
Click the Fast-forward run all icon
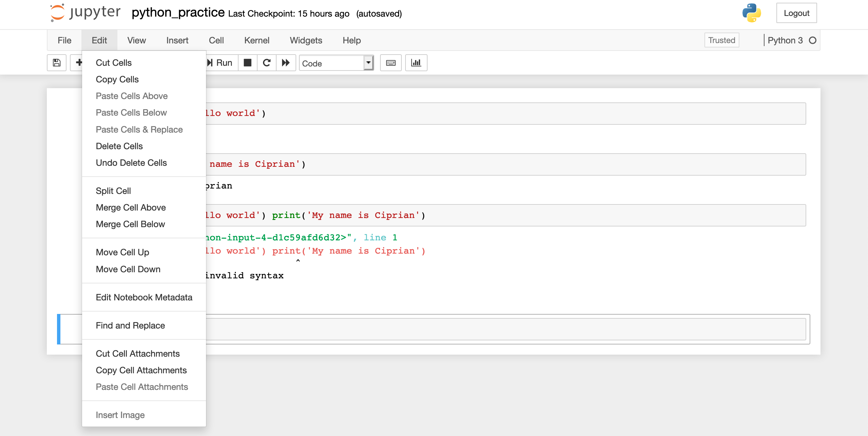285,63
